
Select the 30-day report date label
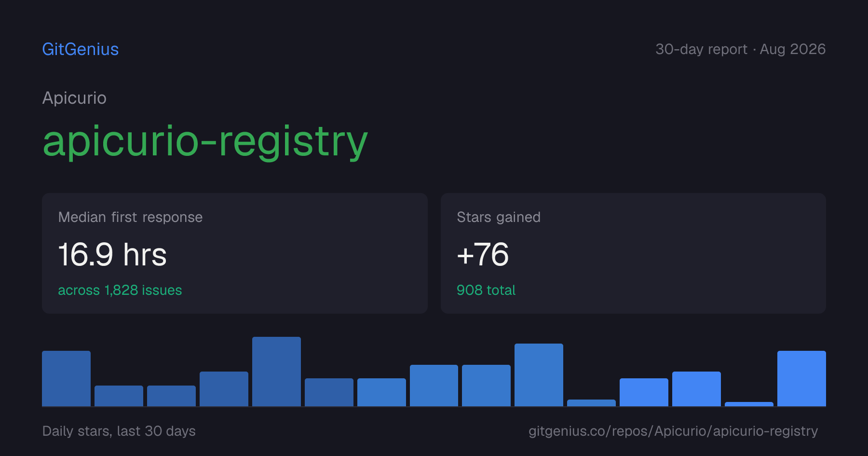[x=740, y=49]
